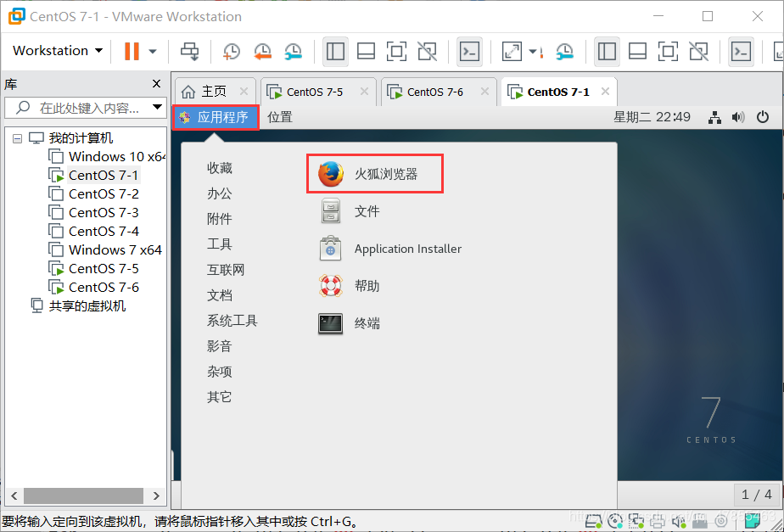Select the 影音 sound and video category
Image resolution: width=784 pixels, height=532 pixels.
click(x=220, y=346)
